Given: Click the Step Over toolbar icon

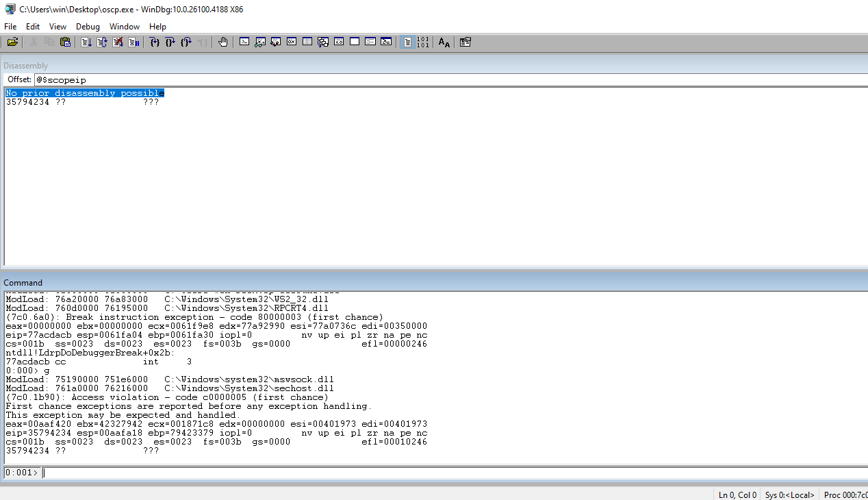Looking at the screenshot, I should pos(170,42).
